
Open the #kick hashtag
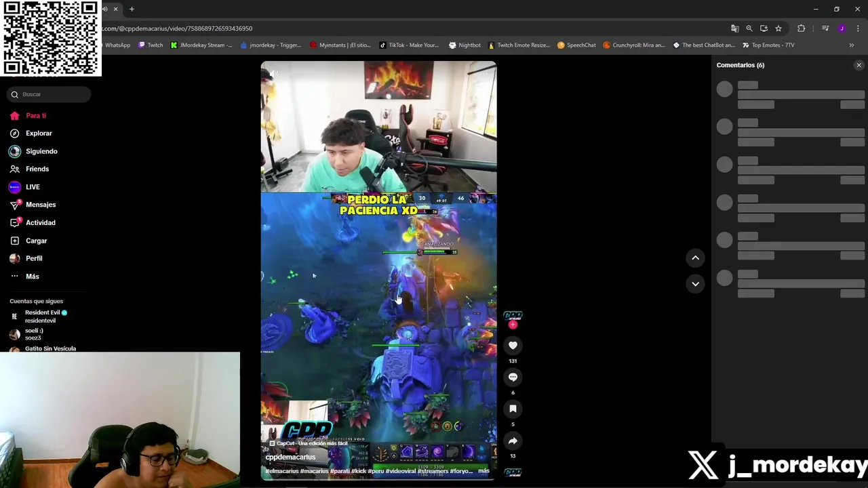pyautogui.click(x=359, y=471)
